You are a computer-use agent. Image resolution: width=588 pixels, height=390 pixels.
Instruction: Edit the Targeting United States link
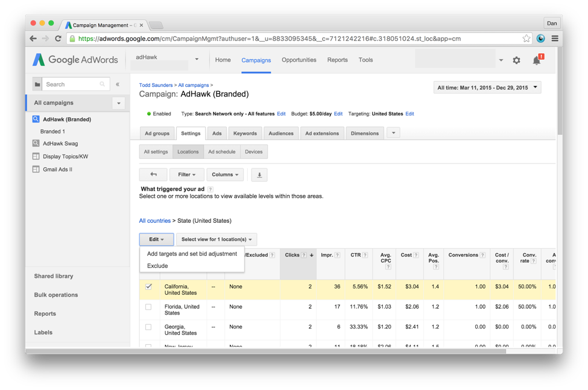pos(409,113)
